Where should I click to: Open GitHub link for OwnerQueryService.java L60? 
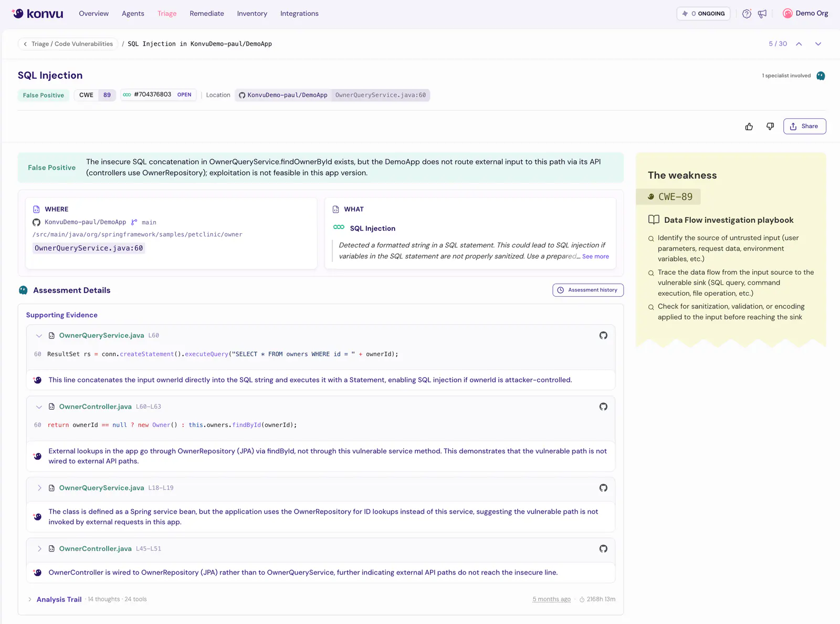[603, 336]
